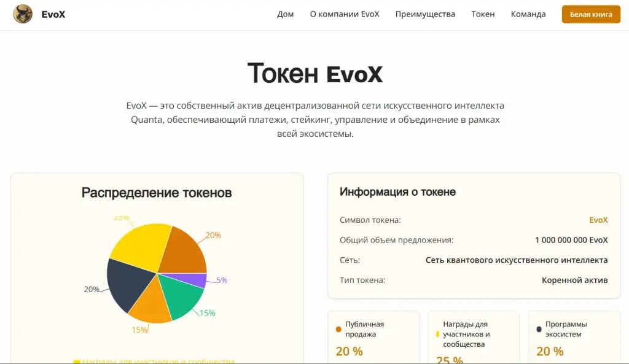Click the EvoX bull logo icon
629x364 pixels.
point(23,14)
